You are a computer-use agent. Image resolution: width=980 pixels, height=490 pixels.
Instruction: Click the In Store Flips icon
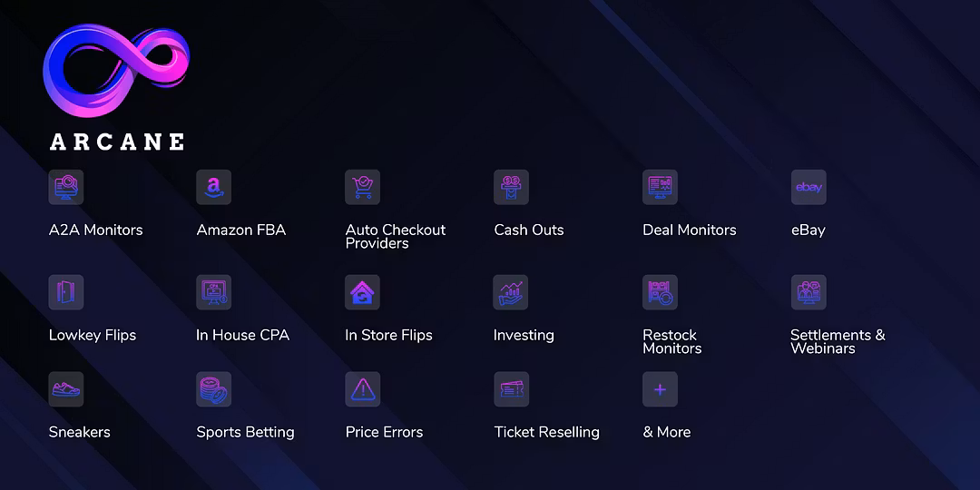[363, 292]
